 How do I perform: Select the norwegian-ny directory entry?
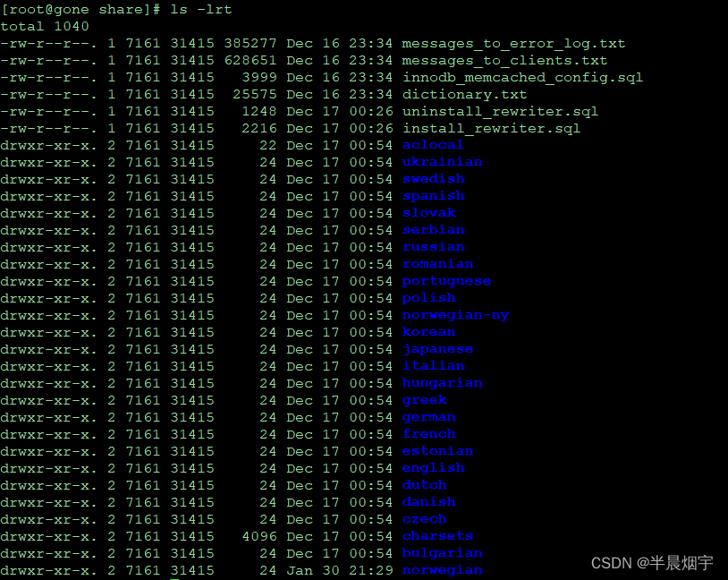tap(456, 315)
